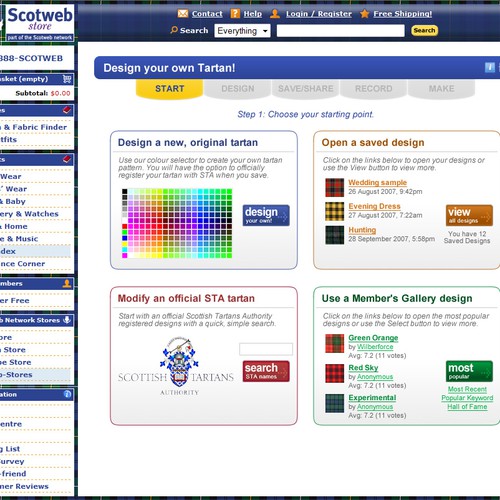Click the pink swatch at grid bottom-left
The height and width of the screenshot is (500, 500).
pyautogui.click(x=125, y=256)
